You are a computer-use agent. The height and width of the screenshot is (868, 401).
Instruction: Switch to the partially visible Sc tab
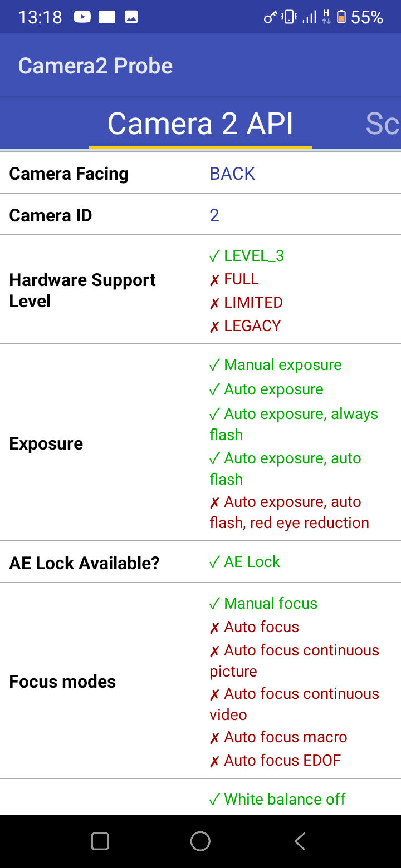tap(382, 124)
